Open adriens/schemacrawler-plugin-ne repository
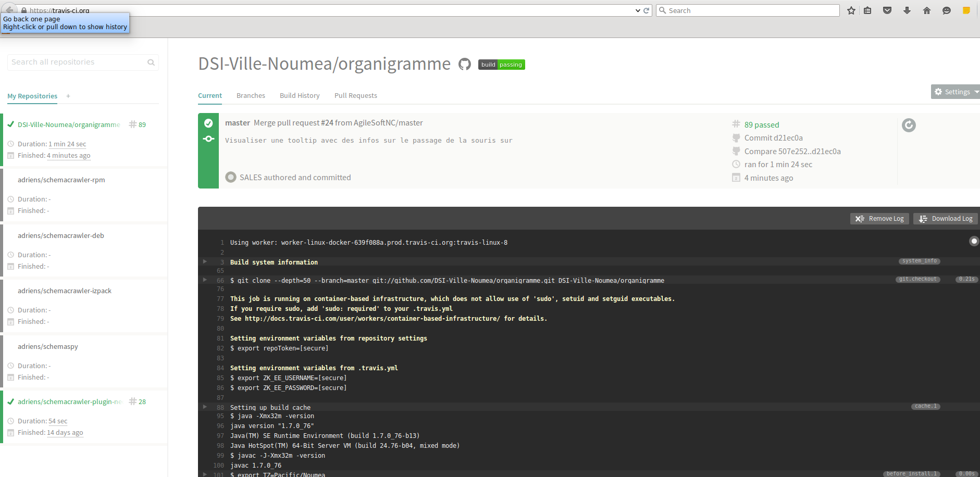Image resolution: width=980 pixels, height=477 pixels. point(70,402)
